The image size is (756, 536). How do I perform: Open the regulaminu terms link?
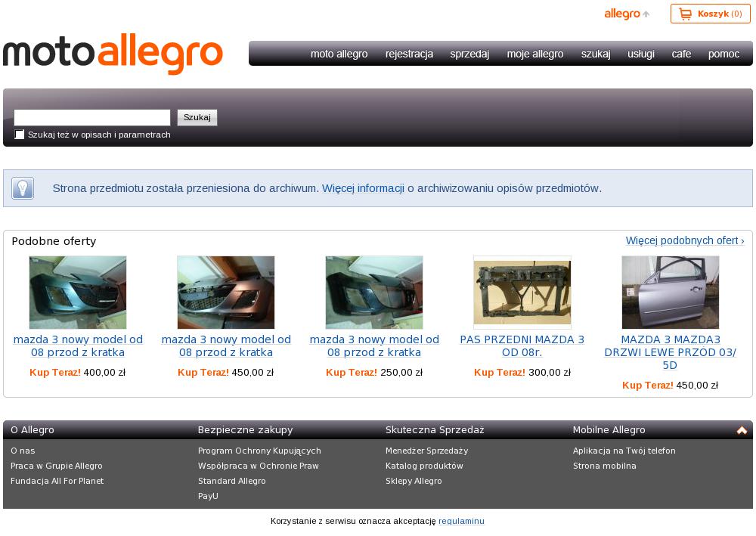click(x=461, y=521)
